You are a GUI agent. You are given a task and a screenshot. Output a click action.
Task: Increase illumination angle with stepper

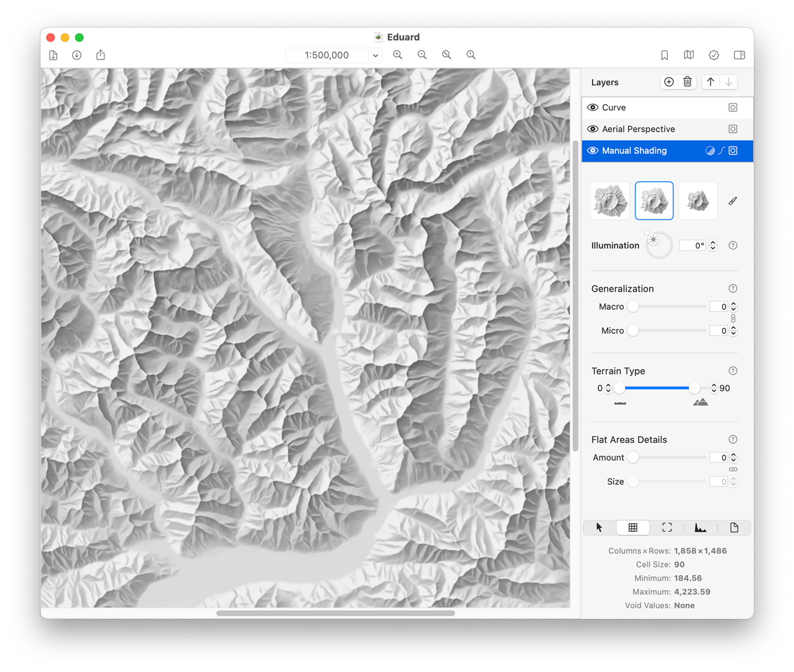[x=713, y=243]
